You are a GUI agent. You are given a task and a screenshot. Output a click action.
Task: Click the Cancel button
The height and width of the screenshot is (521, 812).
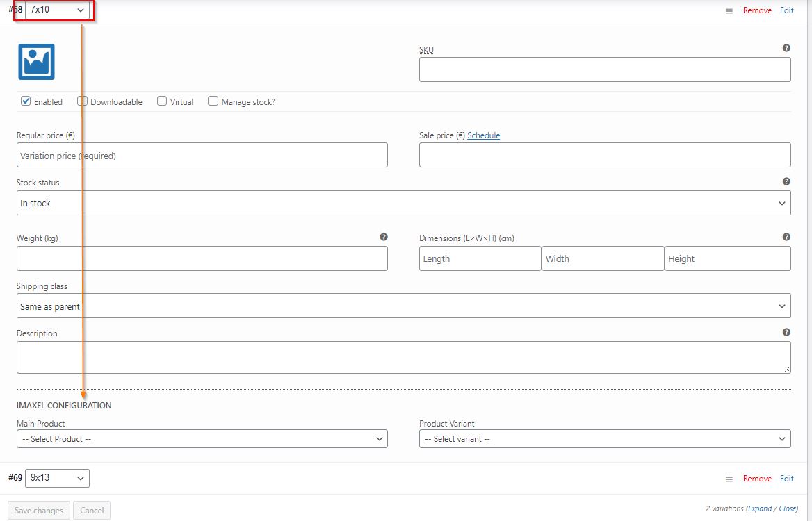[x=92, y=510]
